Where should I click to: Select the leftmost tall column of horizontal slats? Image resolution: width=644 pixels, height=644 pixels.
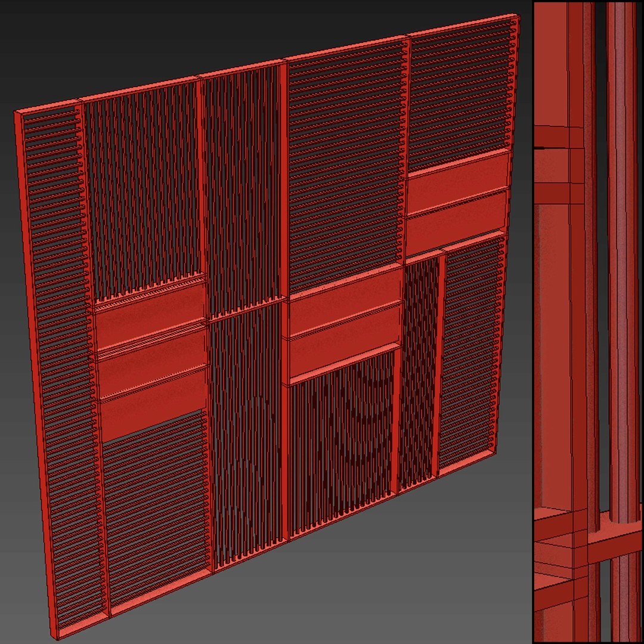(61, 370)
